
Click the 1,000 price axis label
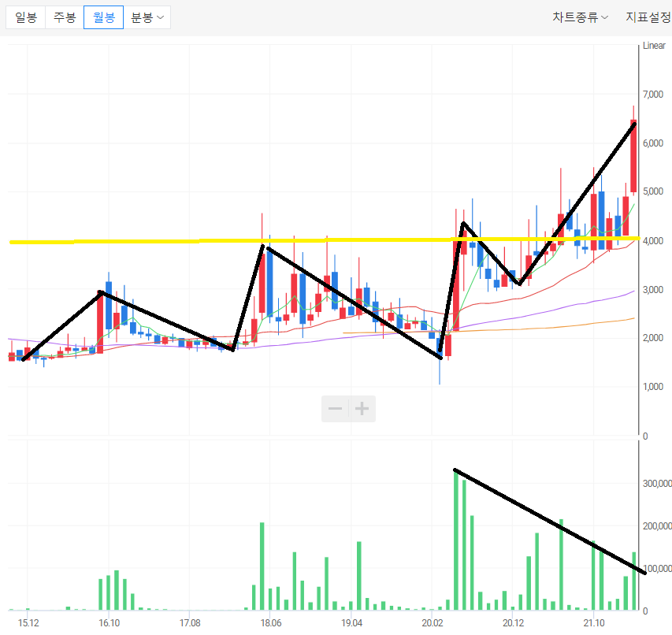653,387
